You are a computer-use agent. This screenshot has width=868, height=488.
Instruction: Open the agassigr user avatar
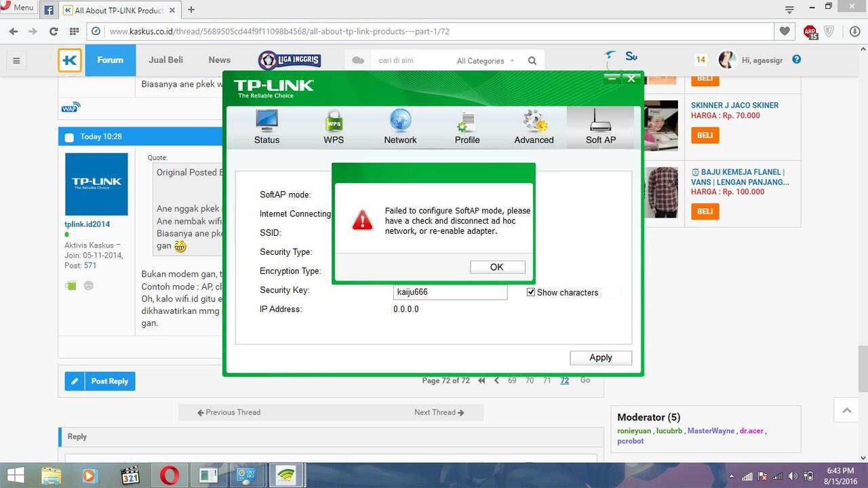(x=727, y=60)
